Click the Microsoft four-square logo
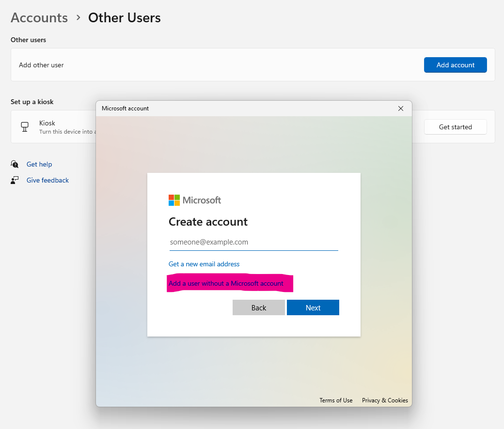Viewport: 504px width, 429px height. click(x=173, y=200)
